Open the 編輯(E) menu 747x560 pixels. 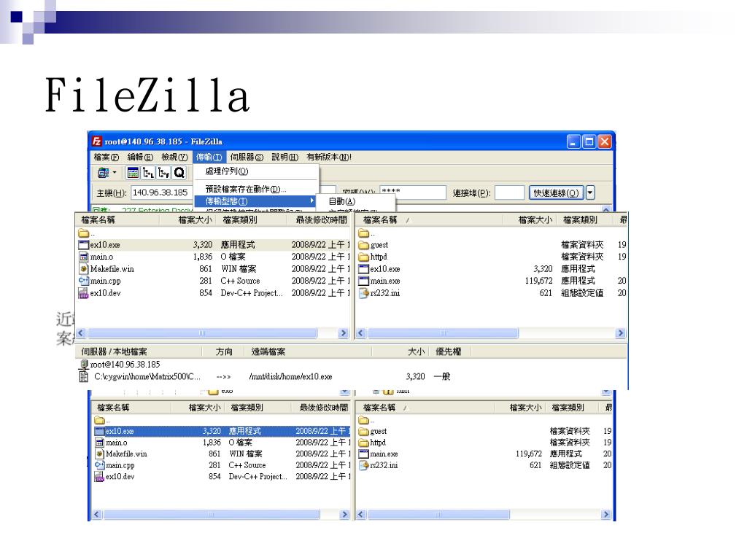(140, 157)
